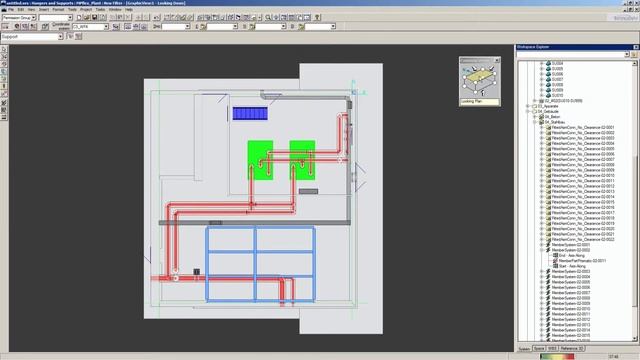Open the Permission Group dropdown
This screenshot has height=360, width=640.
tap(34, 18)
